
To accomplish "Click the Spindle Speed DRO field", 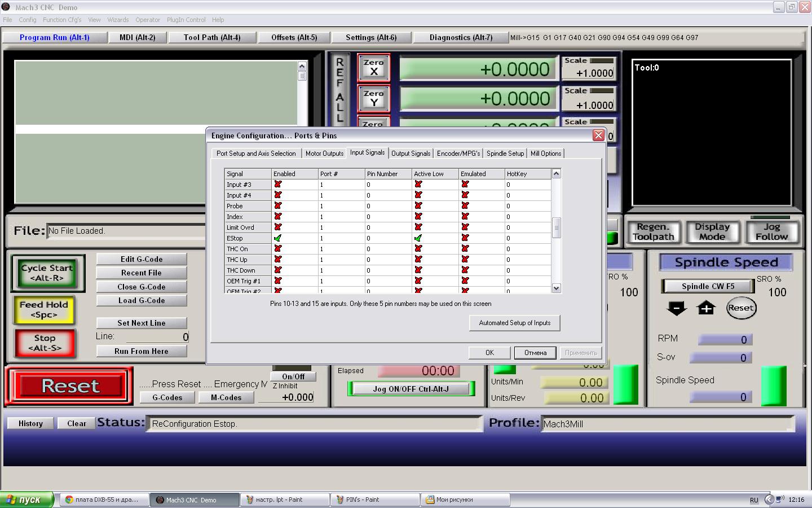I will click(x=721, y=397).
